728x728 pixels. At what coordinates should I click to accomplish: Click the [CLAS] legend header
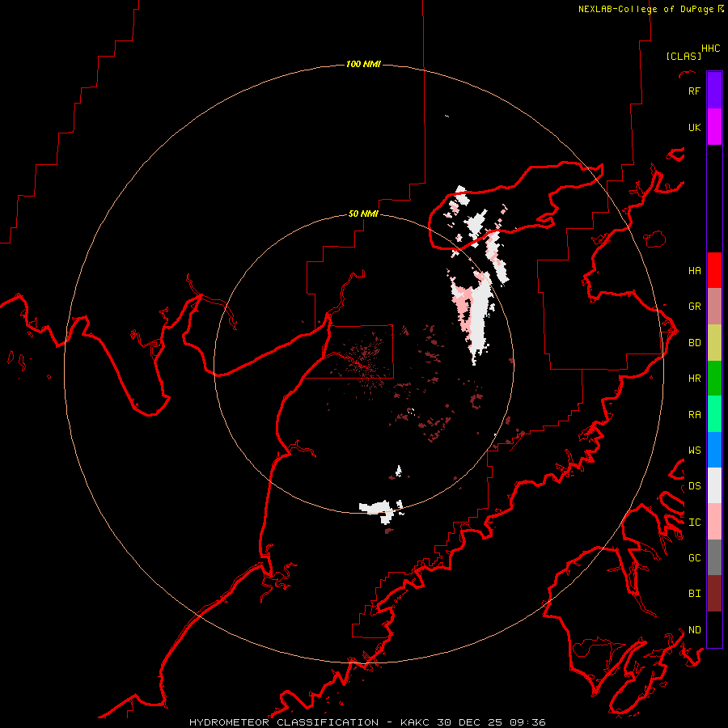pyautogui.click(x=684, y=56)
